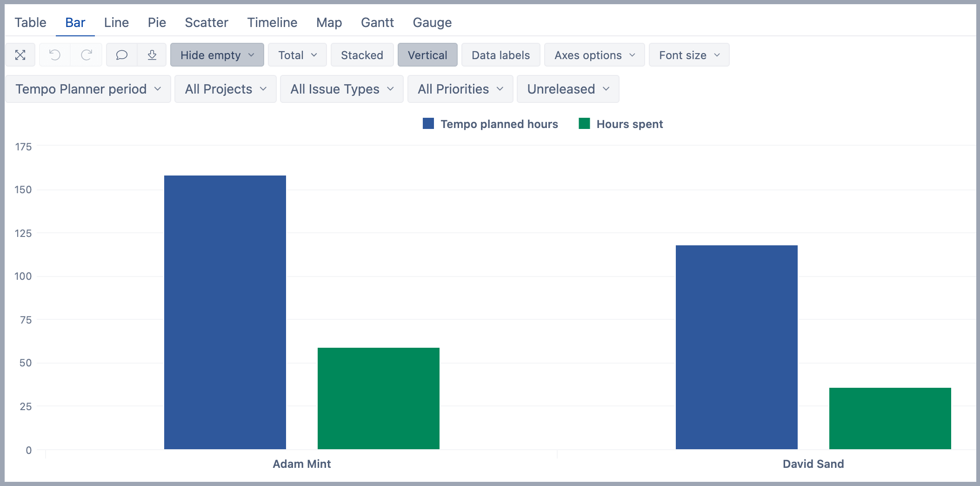The image size is (980, 486).
Task: Open the Font size dropdown
Action: point(689,55)
